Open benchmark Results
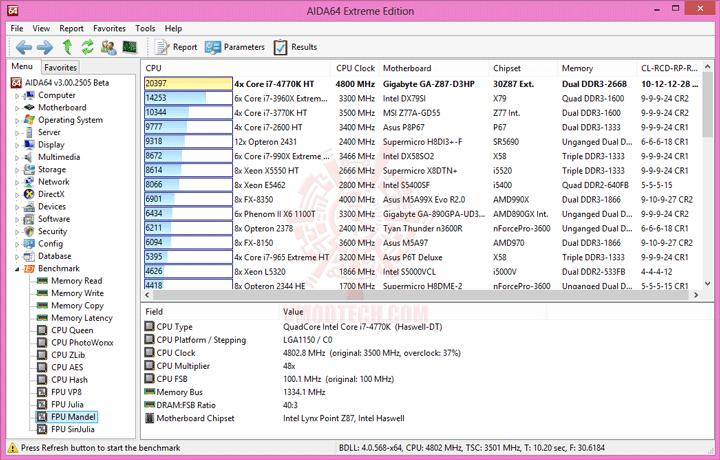This screenshot has width=720, height=460. click(x=295, y=47)
